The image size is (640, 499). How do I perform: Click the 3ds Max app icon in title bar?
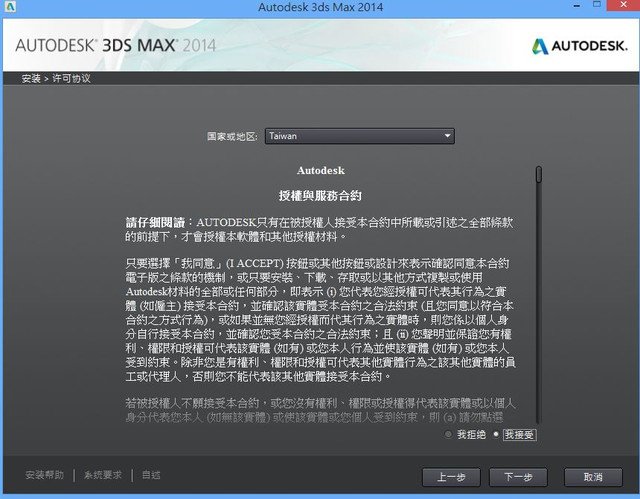click(9, 7)
